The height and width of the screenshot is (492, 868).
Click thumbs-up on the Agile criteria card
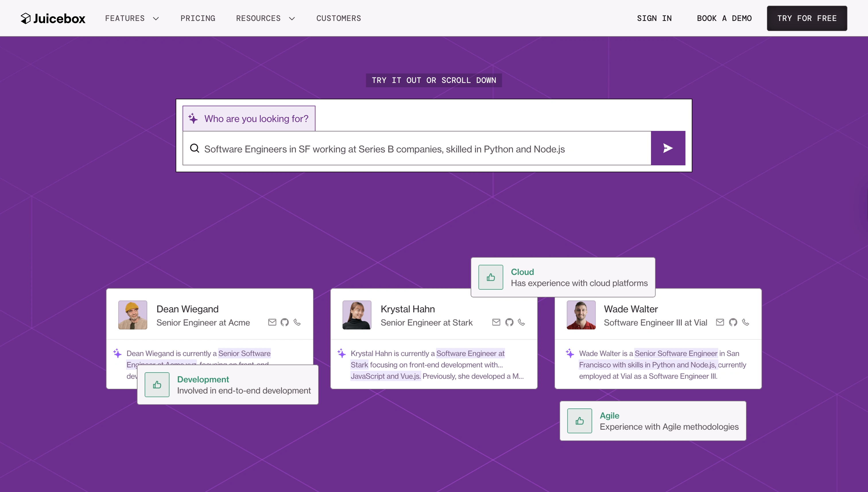[x=580, y=421]
